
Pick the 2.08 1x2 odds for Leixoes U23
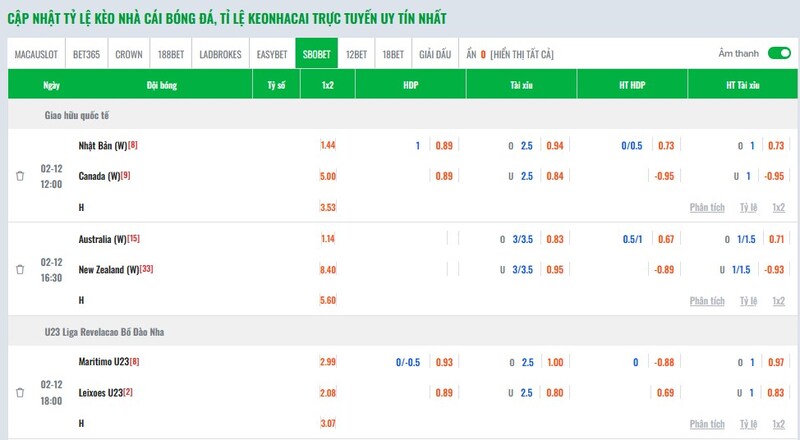coord(328,392)
